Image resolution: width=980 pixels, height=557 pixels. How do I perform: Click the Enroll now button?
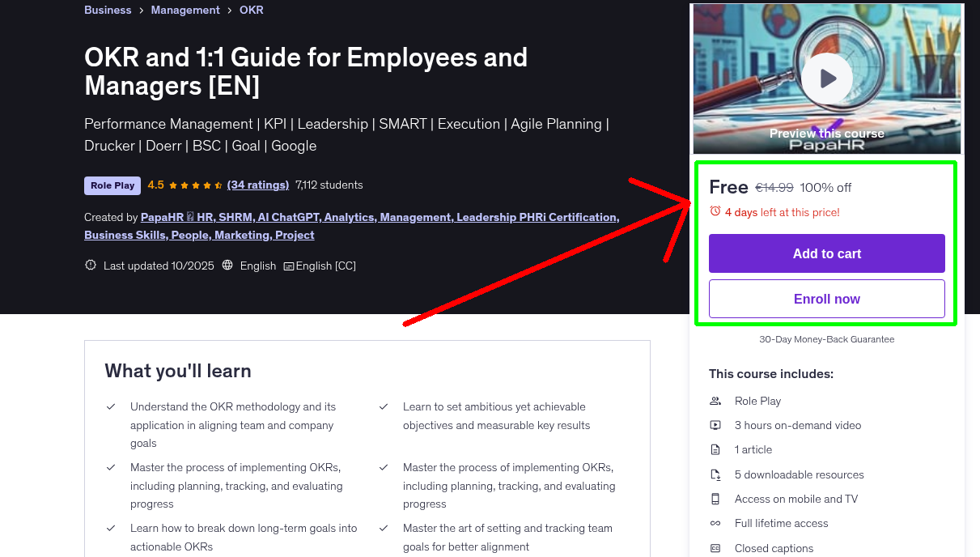coord(826,298)
